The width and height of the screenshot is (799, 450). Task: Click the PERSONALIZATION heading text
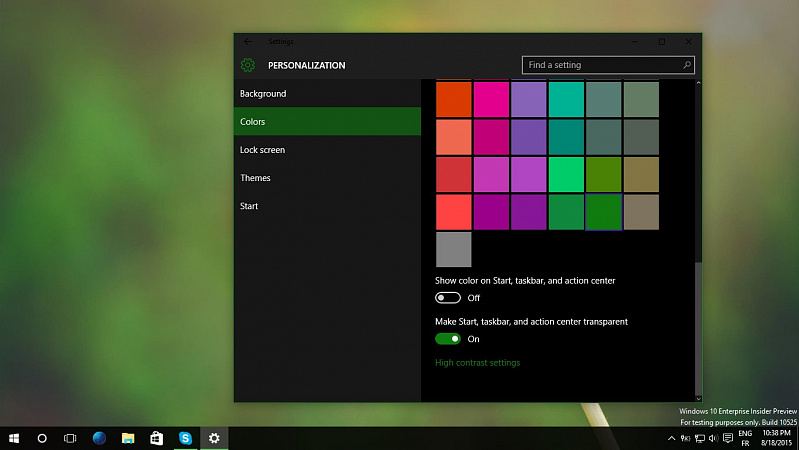(x=307, y=65)
